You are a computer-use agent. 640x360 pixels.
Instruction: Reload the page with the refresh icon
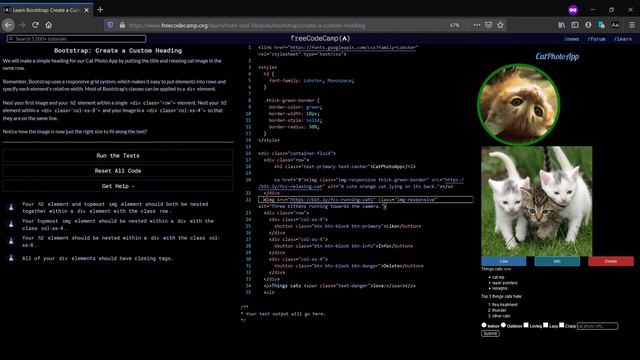click(x=36, y=25)
